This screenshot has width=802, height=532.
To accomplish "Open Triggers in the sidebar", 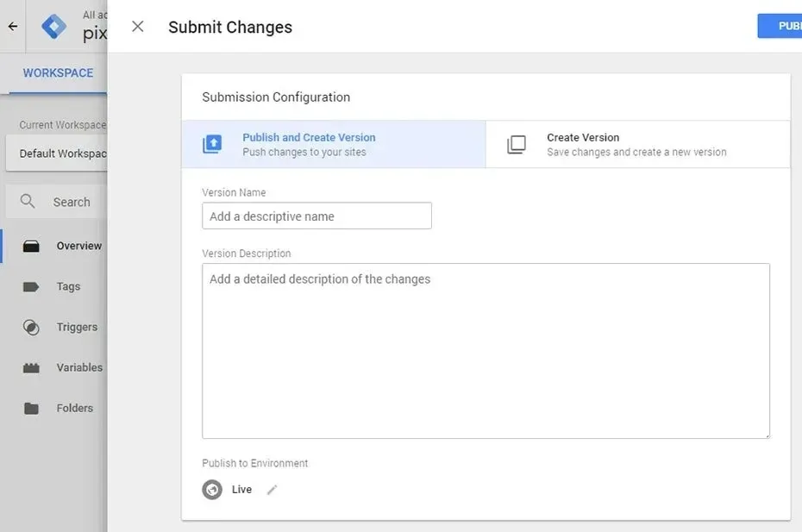I will pos(54,327).
